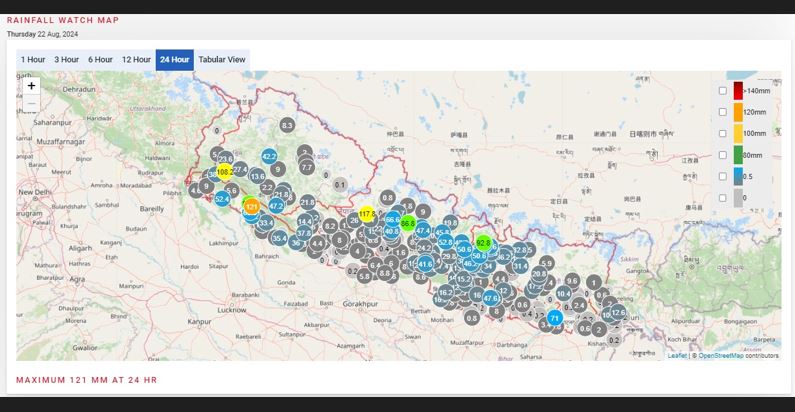The image size is (795, 412).
Task: Switch to the 1 Hour tab
Action: [33, 60]
